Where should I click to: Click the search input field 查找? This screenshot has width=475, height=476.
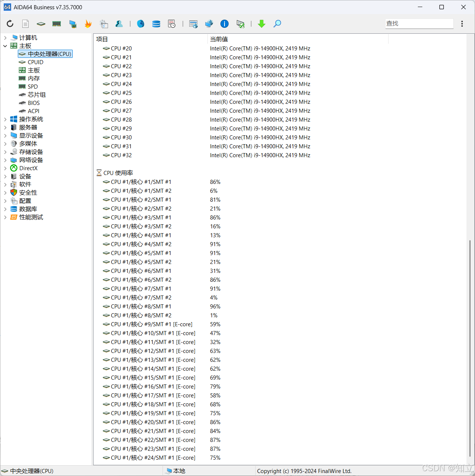(419, 23)
